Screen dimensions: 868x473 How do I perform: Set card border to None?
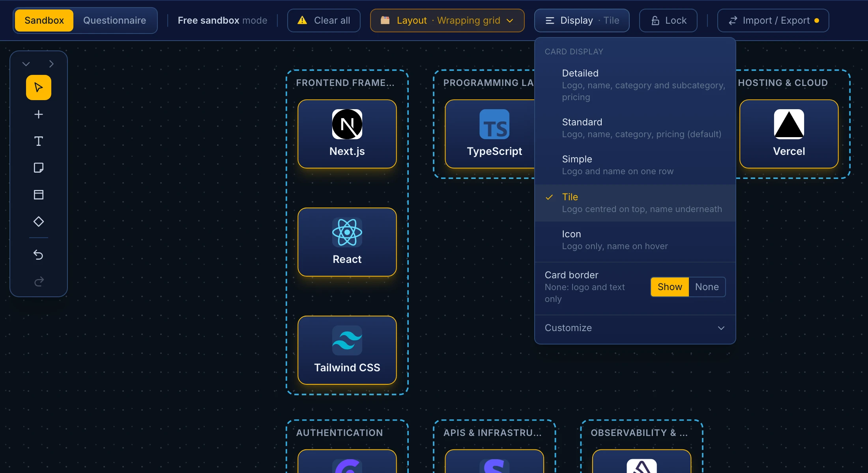point(707,287)
